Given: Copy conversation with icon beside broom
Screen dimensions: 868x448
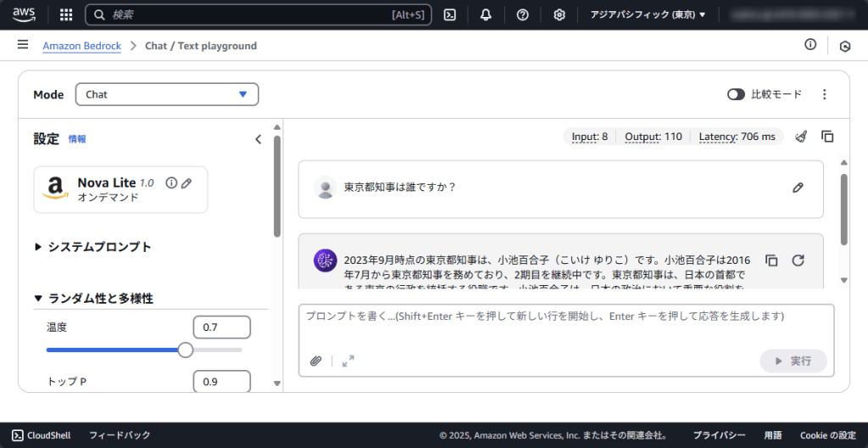Looking at the screenshot, I should pyautogui.click(x=827, y=137).
